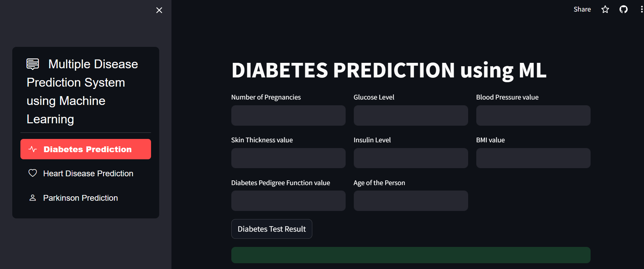The width and height of the screenshot is (644, 269).
Task: Select the Blood Pressure value field
Action: click(533, 115)
